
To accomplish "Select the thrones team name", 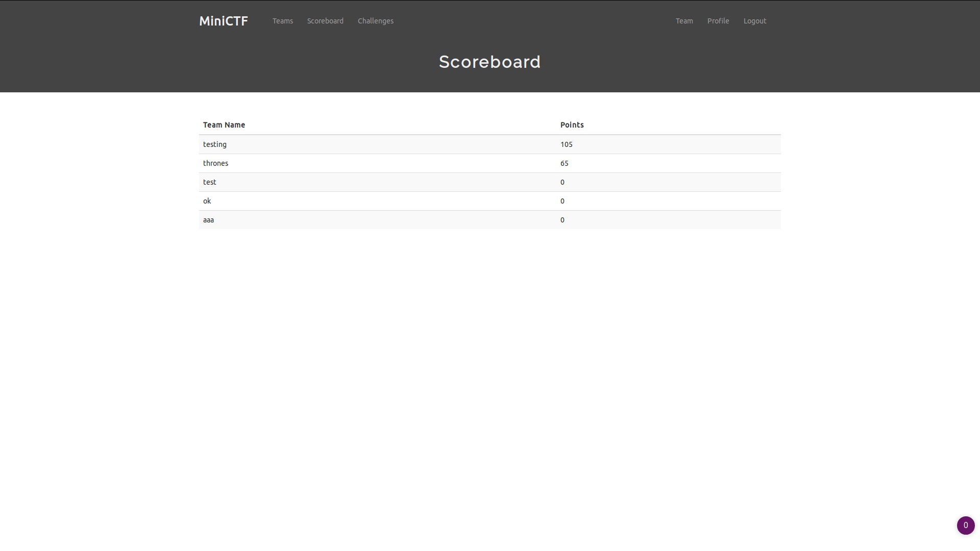I will tap(215, 163).
